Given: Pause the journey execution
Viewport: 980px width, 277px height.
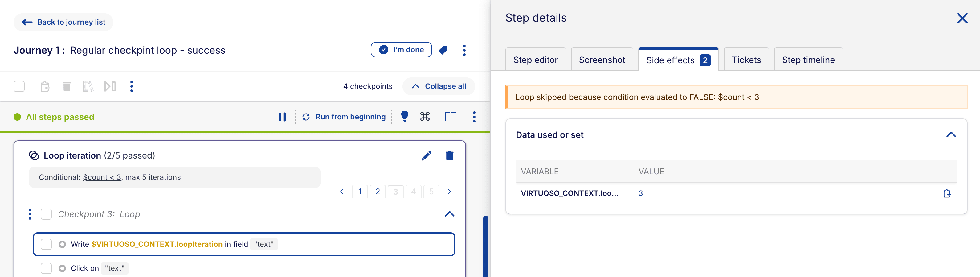Looking at the screenshot, I should pos(282,117).
